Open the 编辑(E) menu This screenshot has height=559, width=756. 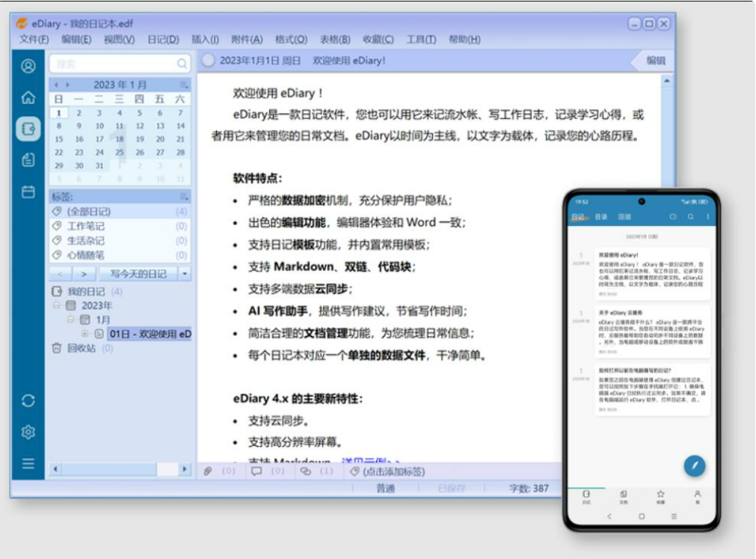tap(76, 39)
